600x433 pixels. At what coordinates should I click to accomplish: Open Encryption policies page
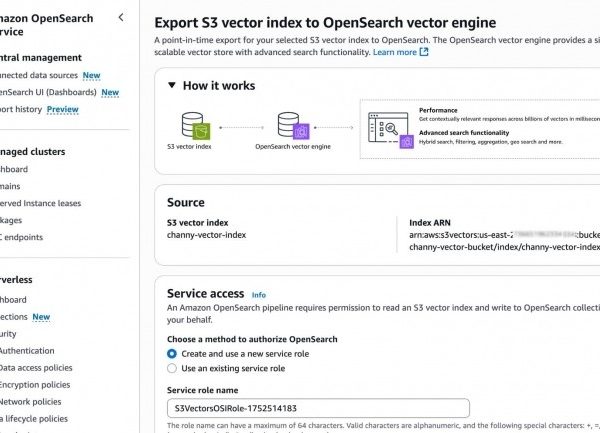coord(36,385)
